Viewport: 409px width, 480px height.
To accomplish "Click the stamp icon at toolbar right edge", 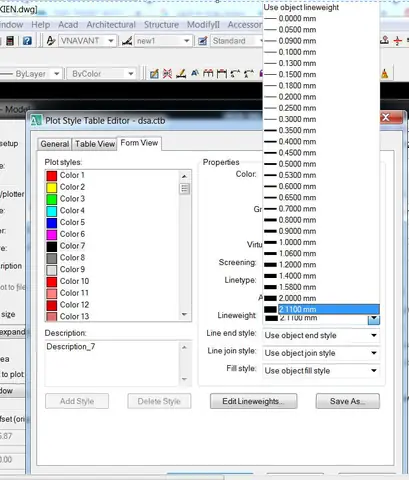I will 384,40.
